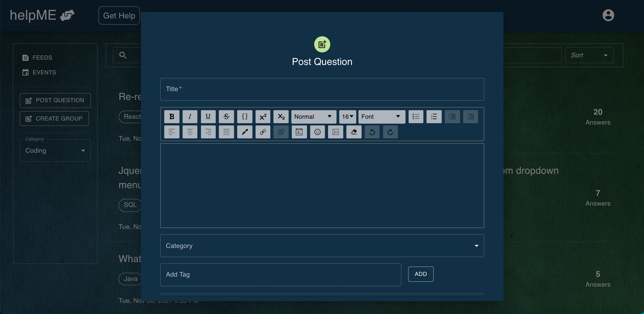
Task: Insert an image using toolbar icon
Action: (336, 131)
